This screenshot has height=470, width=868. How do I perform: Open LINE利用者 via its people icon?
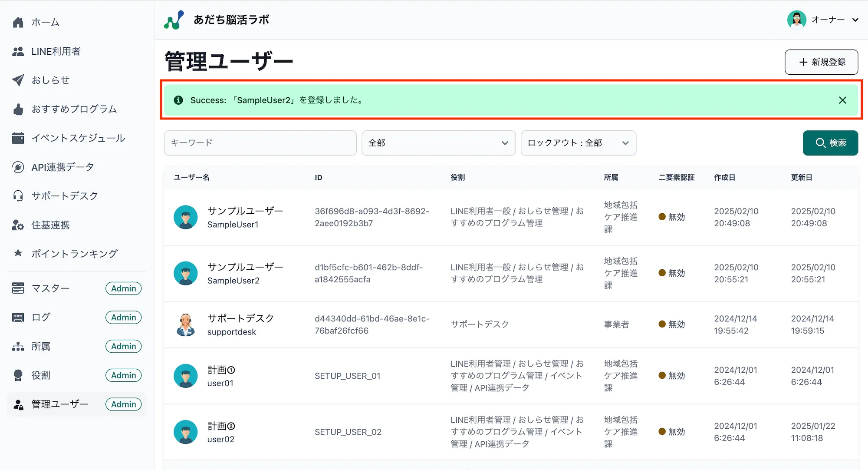pyautogui.click(x=18, y=51)
